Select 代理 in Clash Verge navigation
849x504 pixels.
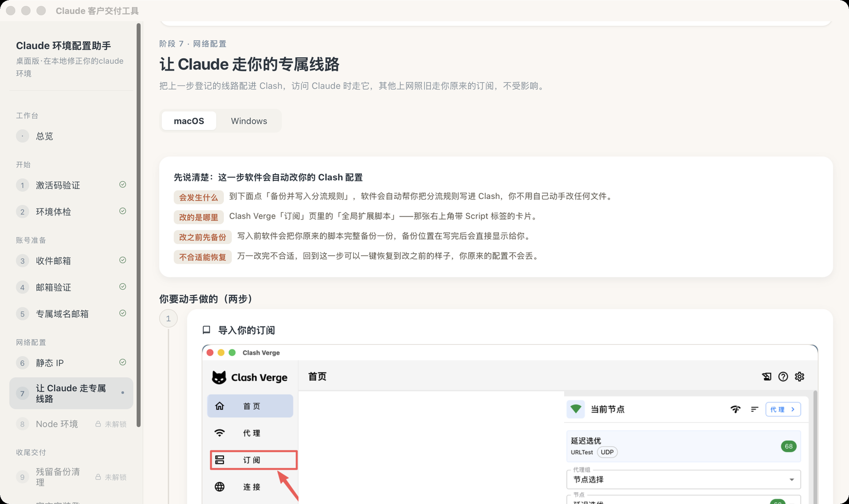[x=250, y=433]
